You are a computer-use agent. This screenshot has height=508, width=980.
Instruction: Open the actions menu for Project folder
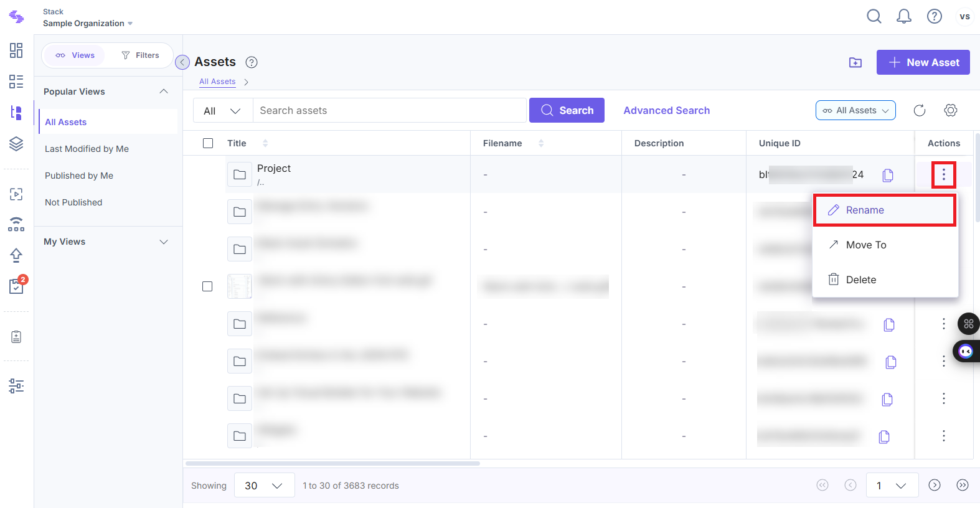tap(944, 175)
